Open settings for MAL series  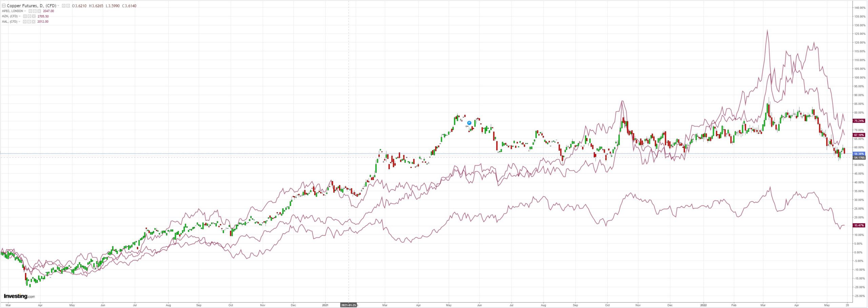pyautogui.click(x=29, y=21)
